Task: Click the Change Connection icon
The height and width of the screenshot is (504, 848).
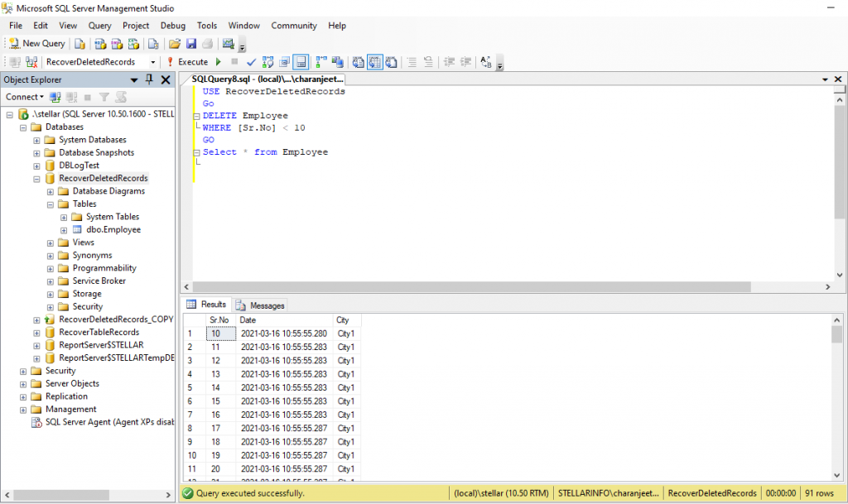Action: click(32, 62)
